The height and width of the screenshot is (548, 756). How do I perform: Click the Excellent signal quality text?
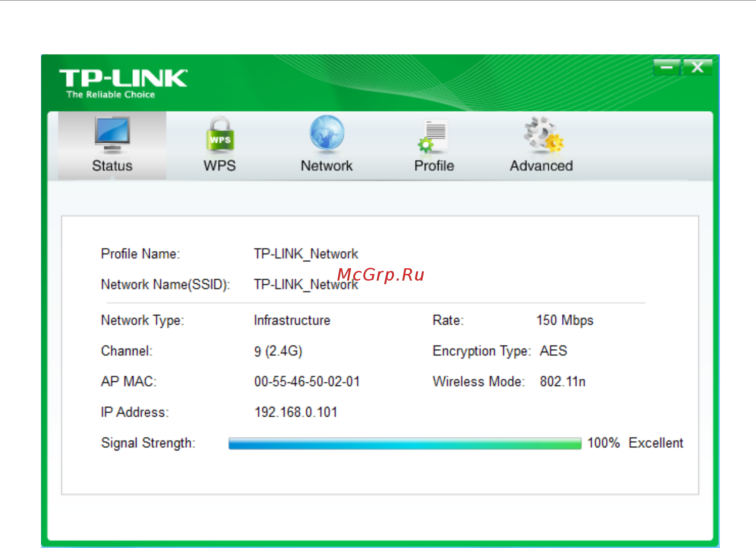[x=656, y=443]
